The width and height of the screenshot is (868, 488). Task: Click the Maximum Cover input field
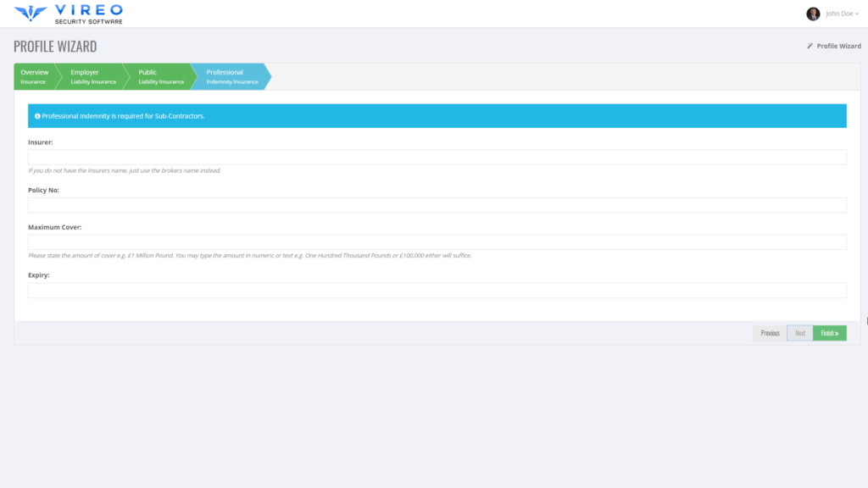point(437,241)
